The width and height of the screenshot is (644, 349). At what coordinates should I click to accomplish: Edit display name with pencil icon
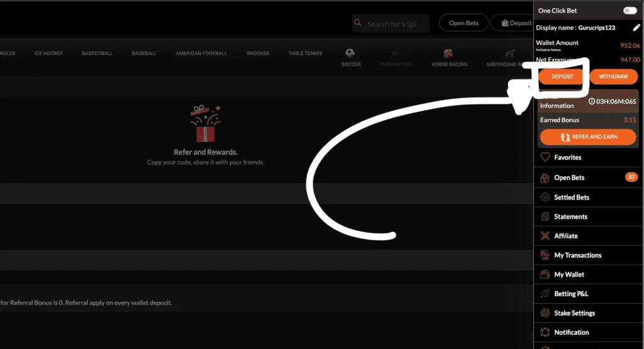point(636,28)
